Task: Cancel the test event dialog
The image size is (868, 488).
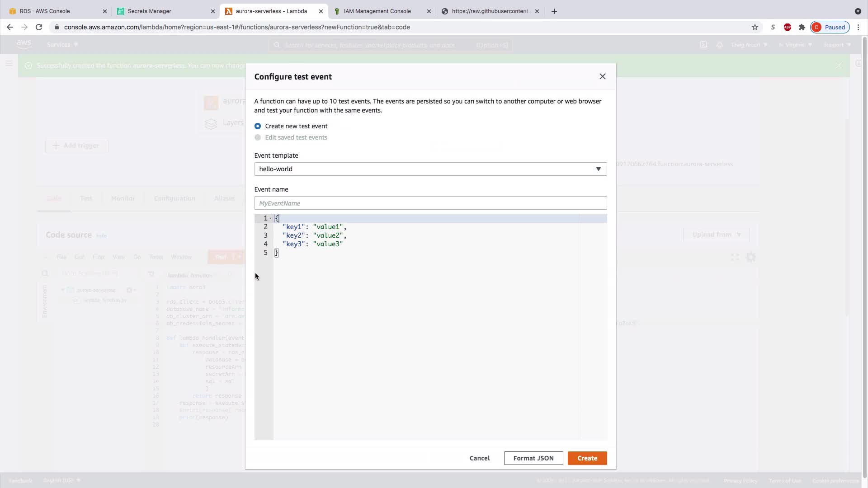Action: click(x=479, y=458)
